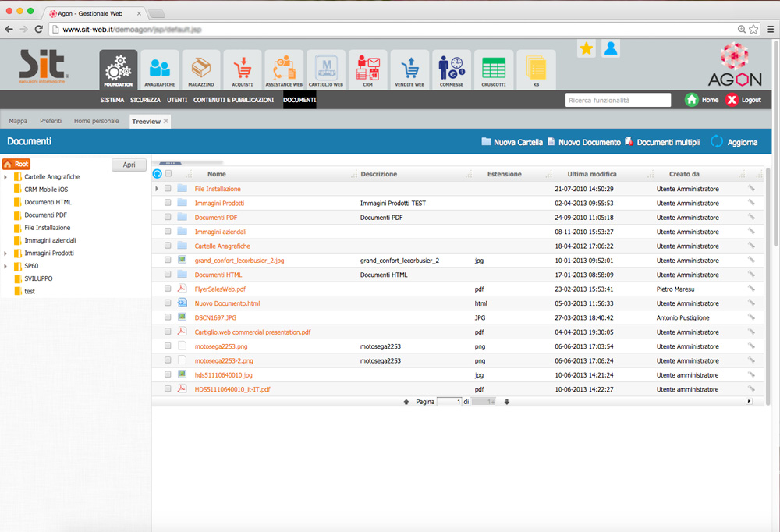Tick the checkbox next to FlyerSalesWeb.pdf
Image resolution: width=780 pixels, height=532 pixels.
[x=168, y=289]
